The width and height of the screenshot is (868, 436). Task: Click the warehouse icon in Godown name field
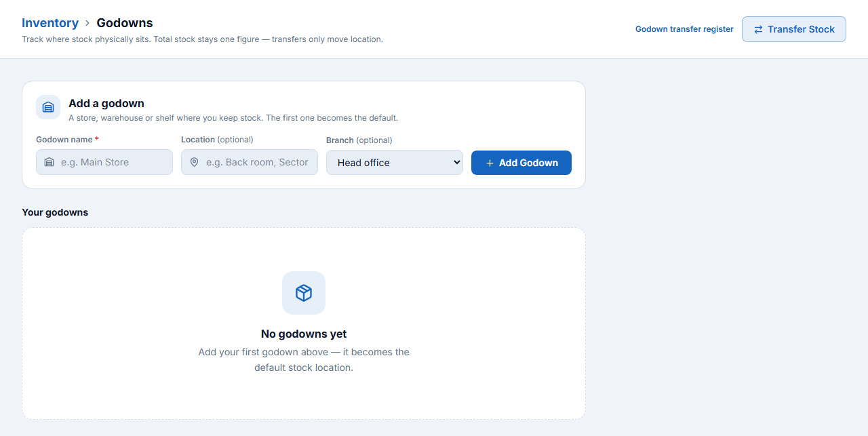pos(49,162)
